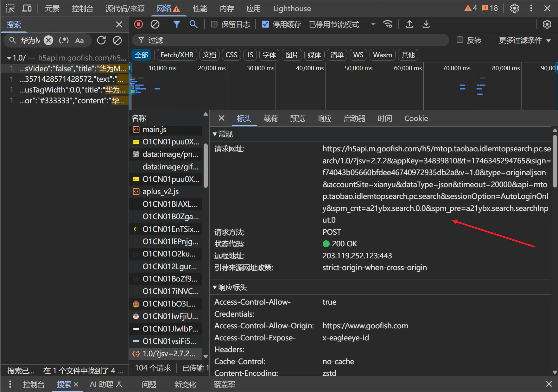Click the stop recording network log icon

click(138, 24)
